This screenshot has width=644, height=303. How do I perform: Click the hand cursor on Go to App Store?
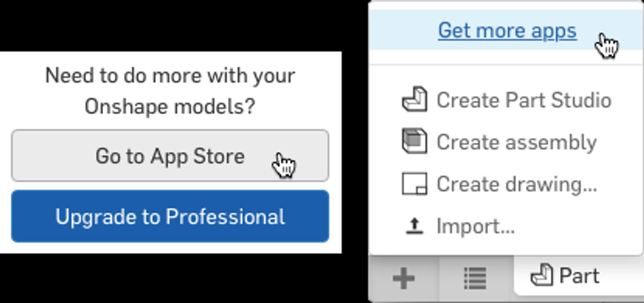284,165
